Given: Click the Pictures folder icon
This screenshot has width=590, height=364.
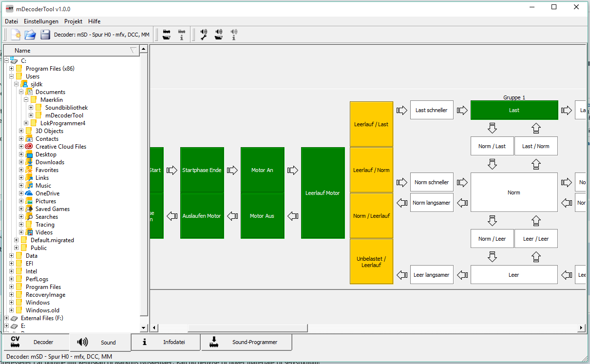Looking at the screenshot, I should pos(29,201).
